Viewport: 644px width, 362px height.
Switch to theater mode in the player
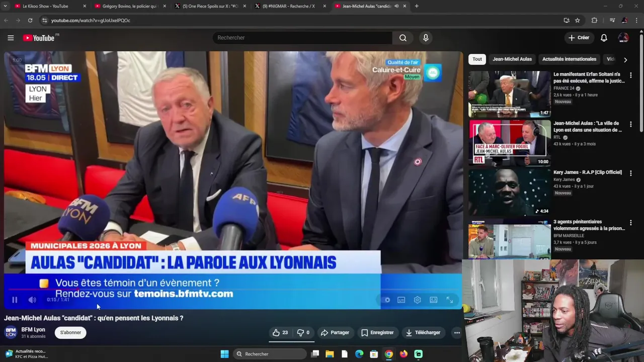tap(433, 300)
